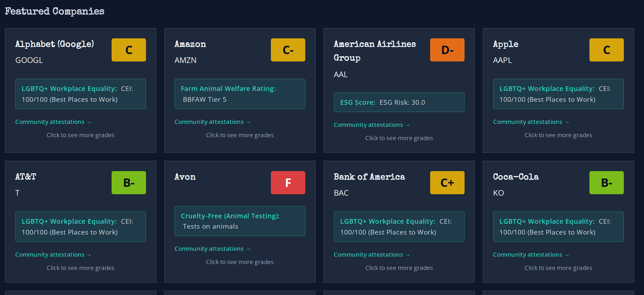The height and width of the screenshot is (295, 644).
Task: Click the B- grade badge for Coca-Cola
Action: pyautogui.click(x=607, y=183)
